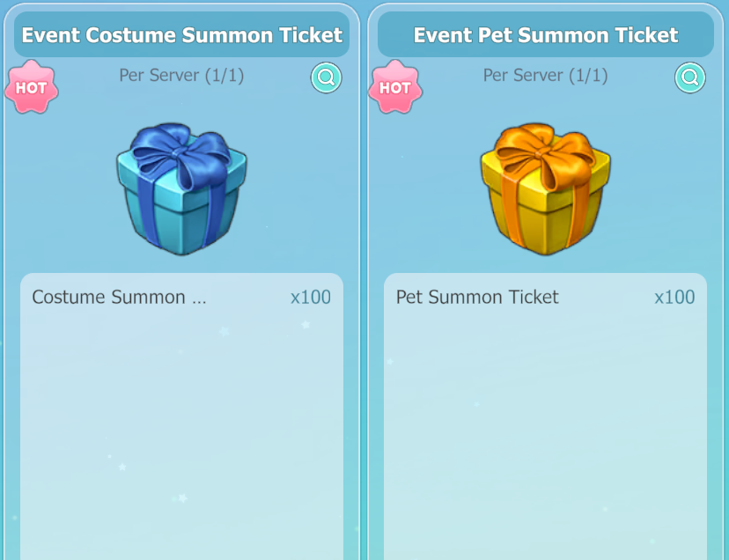729x560 pixels.
Task: Select the Costume Summon item row
Action: tap(181, 297)
